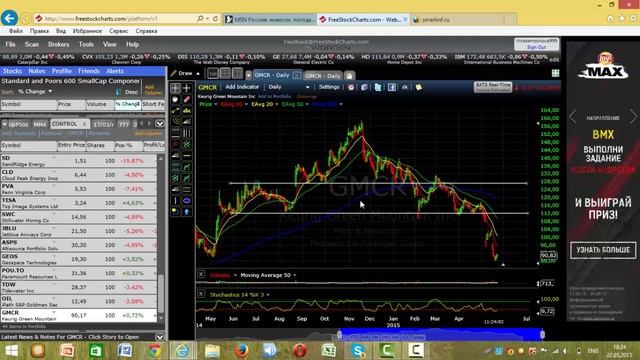Viewport: 640px width, 360px height.
Task: Select the blue up arrow drawing tool
Action: pyautogui.click(x=187, y=211)
